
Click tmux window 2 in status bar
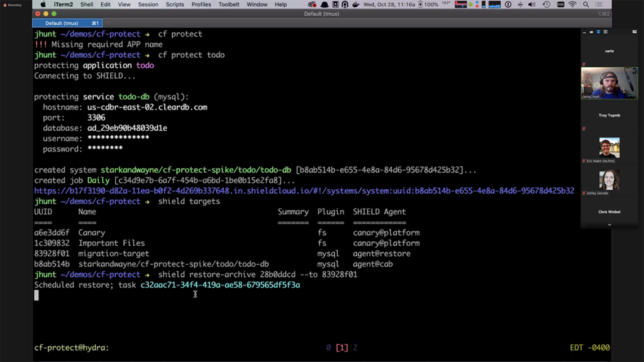tap(355, 348)
